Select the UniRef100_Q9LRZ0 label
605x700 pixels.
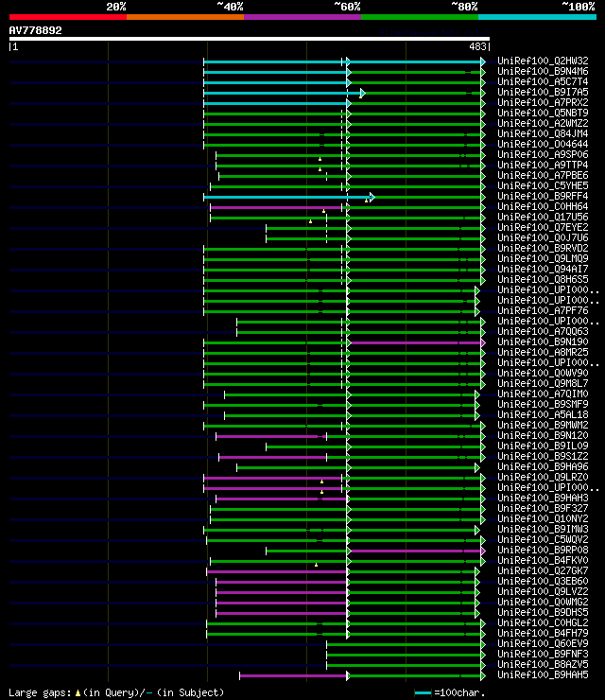(543, 478)
